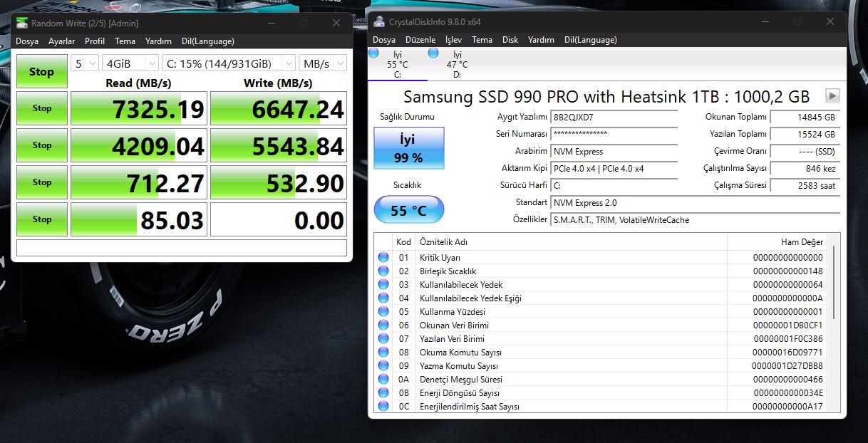Open Düzenle menu in CrystalDiskInfo

click(x=420, y=40)
